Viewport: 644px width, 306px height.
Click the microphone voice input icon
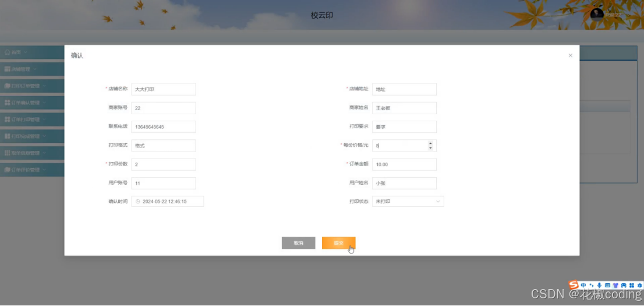click(599, 285)
